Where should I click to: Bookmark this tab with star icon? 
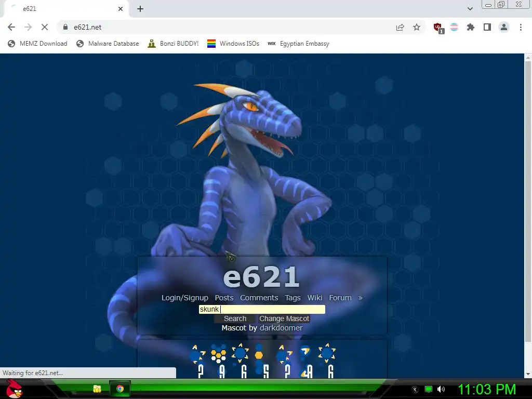point(417,27)
